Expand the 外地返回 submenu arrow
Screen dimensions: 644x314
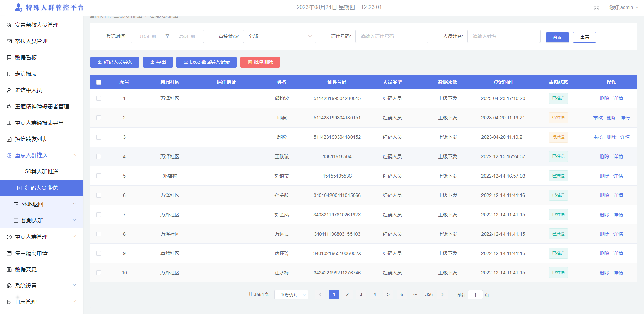(x=74, y=204)
